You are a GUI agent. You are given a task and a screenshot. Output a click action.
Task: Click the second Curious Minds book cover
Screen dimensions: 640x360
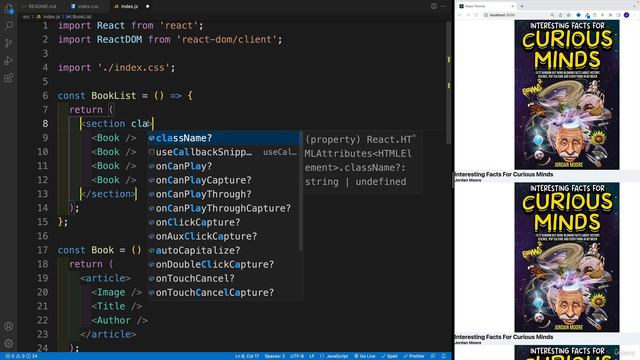tap(567, 257)
